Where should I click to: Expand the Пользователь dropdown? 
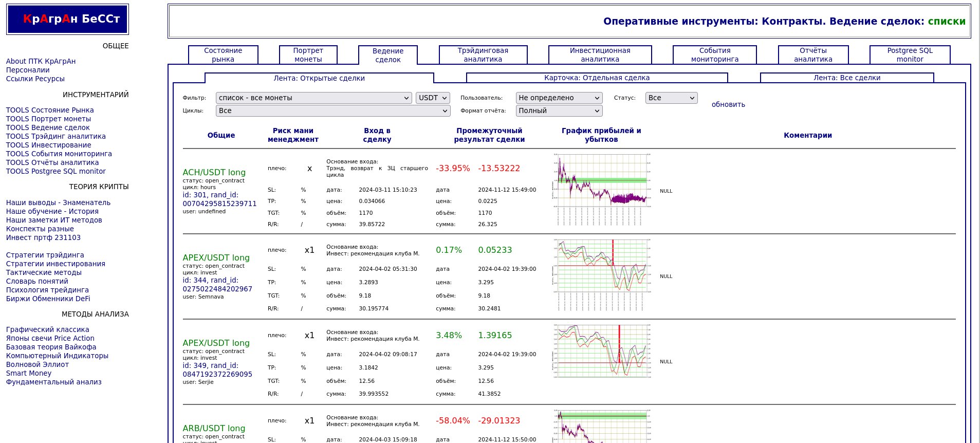click(559, 98)
